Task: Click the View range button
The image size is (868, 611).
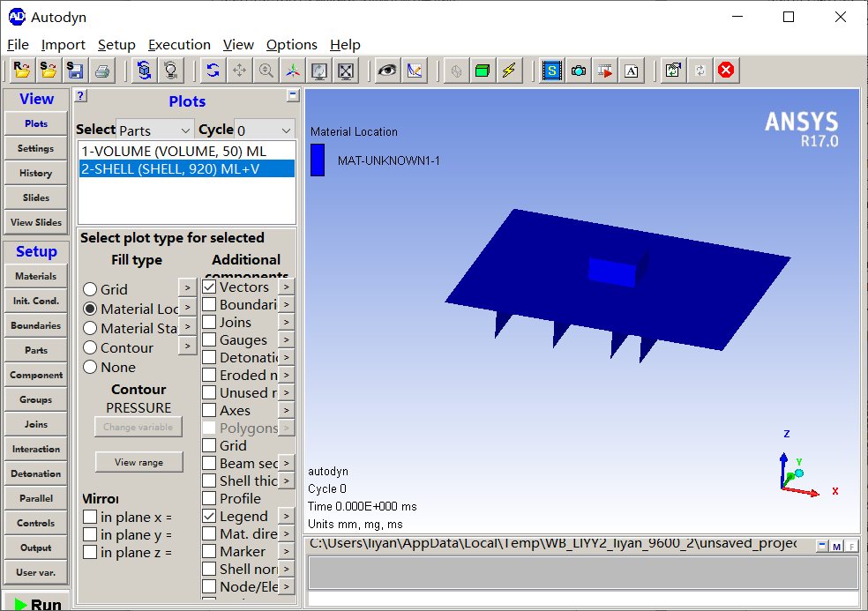Action: pyautogui.click(x=138, y=461)
